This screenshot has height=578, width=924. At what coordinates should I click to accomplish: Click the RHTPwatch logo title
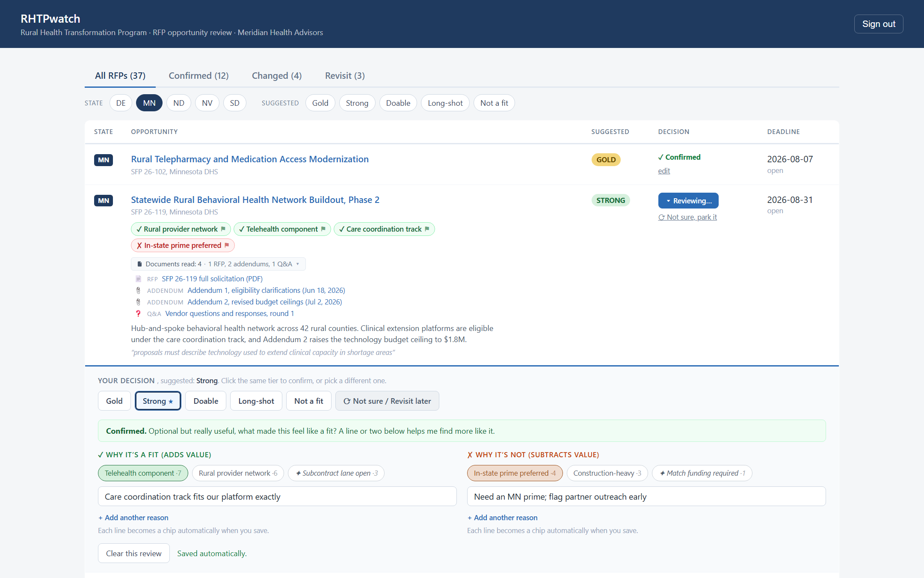pyautogui.click(x=50, y=19)
